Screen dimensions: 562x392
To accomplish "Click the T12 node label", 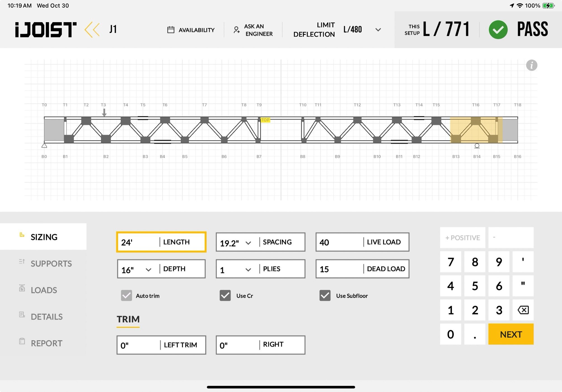I will point(357,105).
